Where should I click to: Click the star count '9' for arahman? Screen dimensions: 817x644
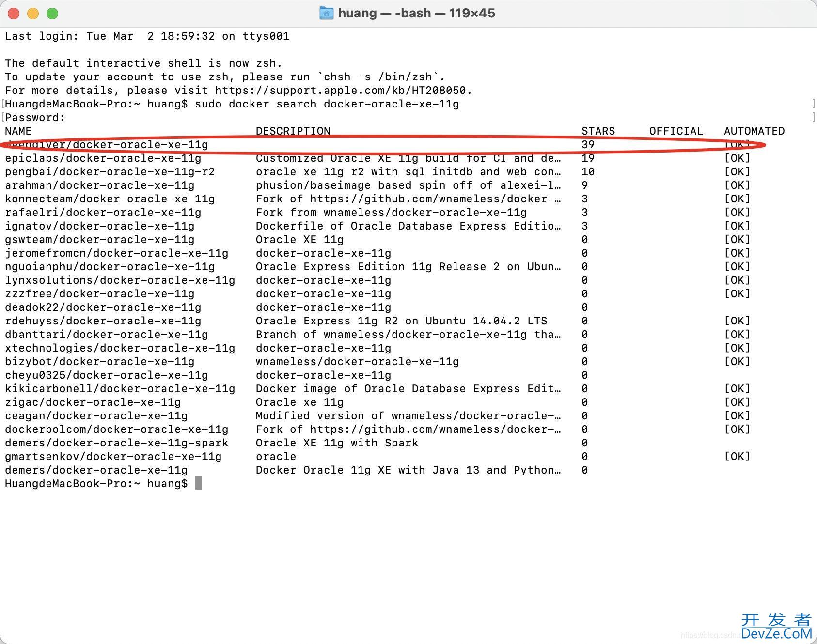585,185
